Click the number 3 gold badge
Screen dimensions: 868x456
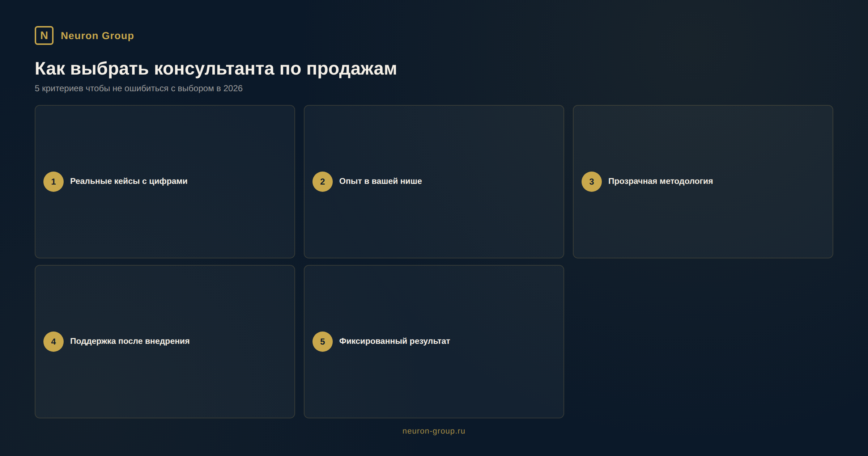[592, 182]
